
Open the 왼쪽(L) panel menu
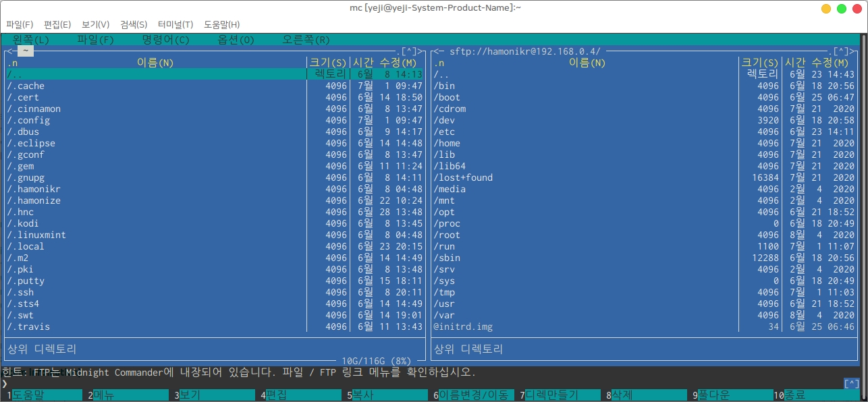click(31, 40)
